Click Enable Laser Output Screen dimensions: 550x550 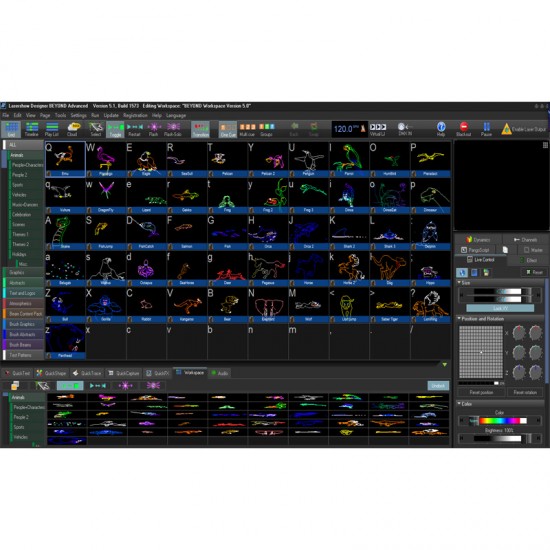pos(523,129)
